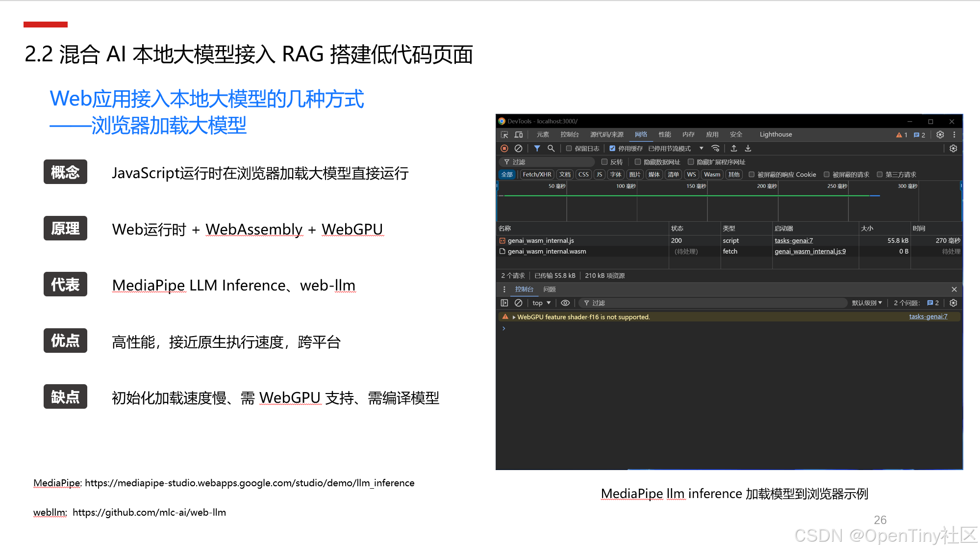Screen dimensions: 980x552
Task: Open the Lighthouse tab
Action: pos(776,134)
